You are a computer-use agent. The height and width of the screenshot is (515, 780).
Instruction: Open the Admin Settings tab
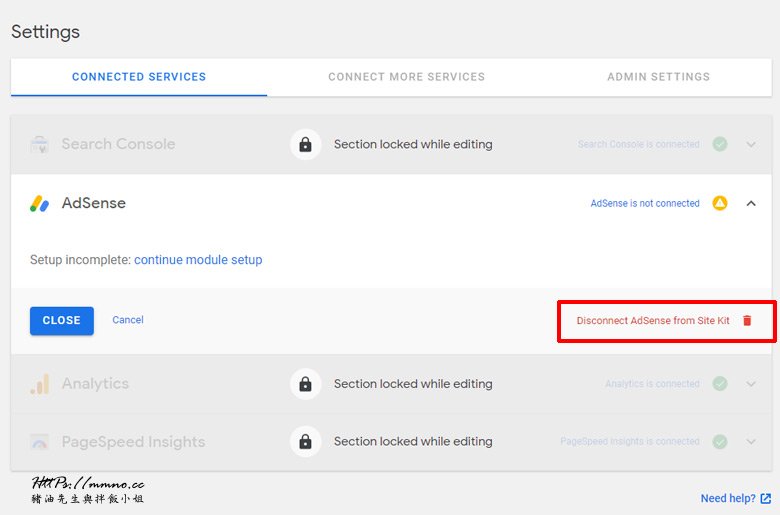[658, 77]
